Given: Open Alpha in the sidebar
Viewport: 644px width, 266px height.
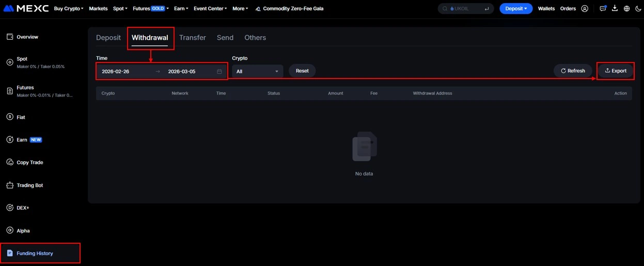Looking at the screenshot, I should [23, 230].
